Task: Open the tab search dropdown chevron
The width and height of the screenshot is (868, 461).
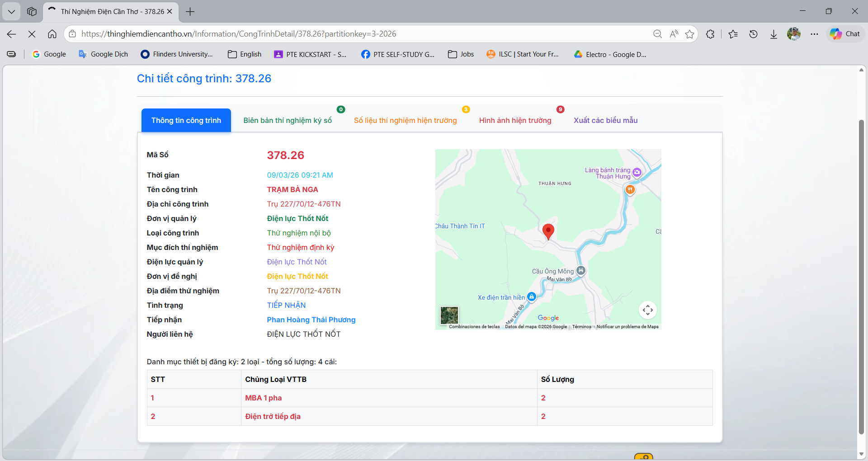Action: [11, 11]
